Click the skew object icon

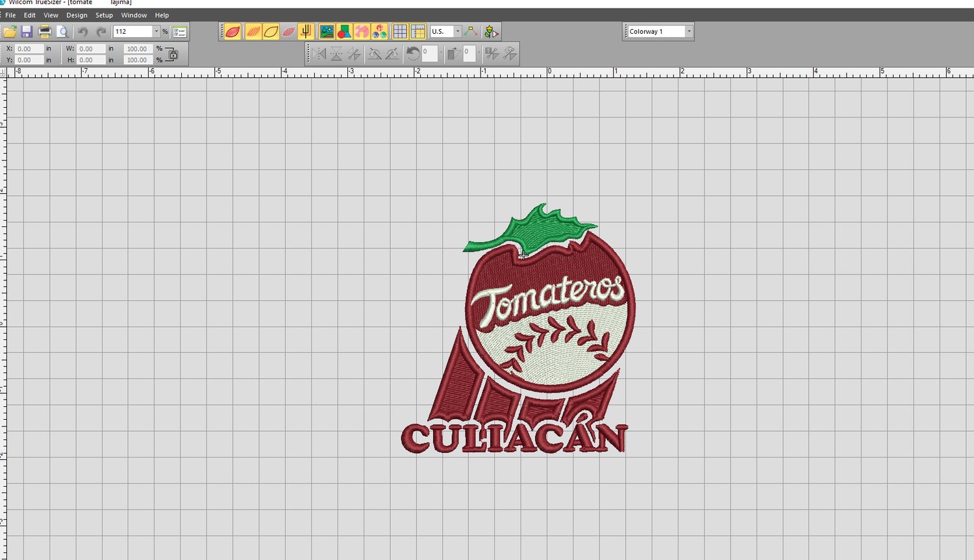coord(453,54)
